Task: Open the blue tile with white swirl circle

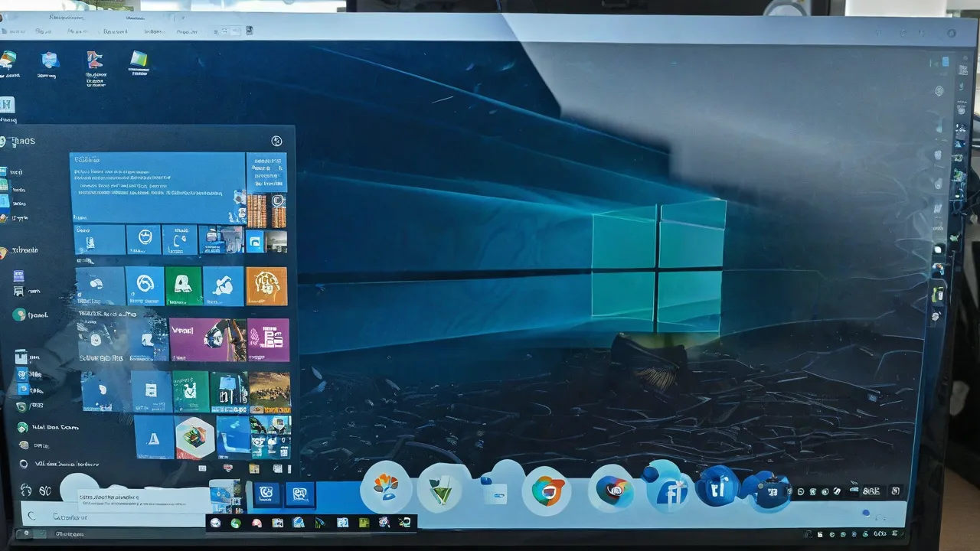Action: [x=145, y=285]
